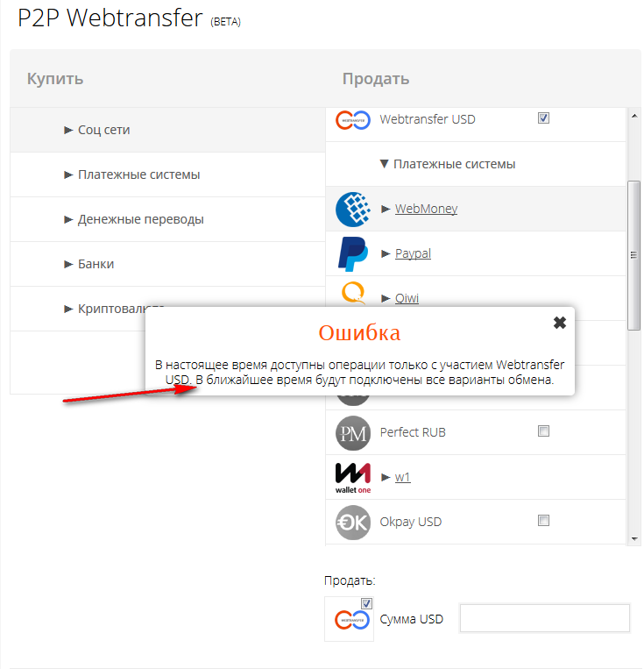
Task: Click the WebMoney globe icon
Action: click(354, 210)
